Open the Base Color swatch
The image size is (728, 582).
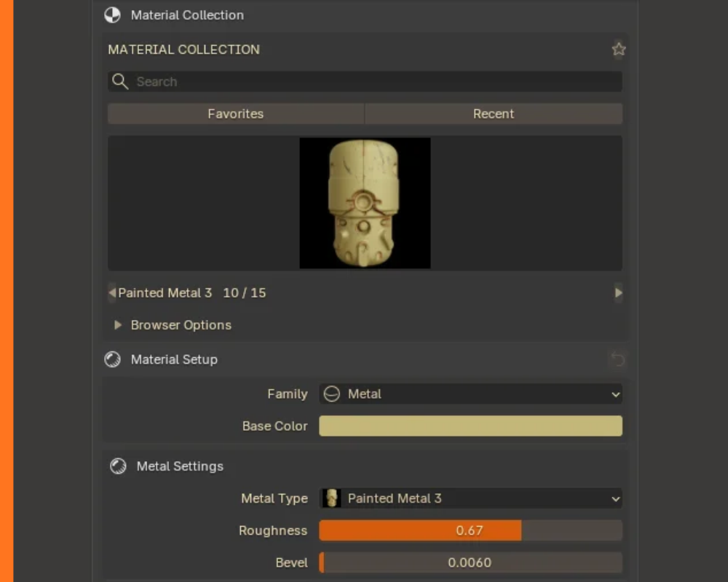(x=471, y=426)
